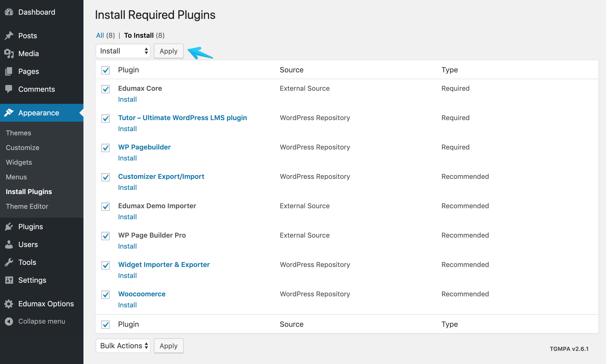
Task: Click Install link under WP Page Builder Pro
Action: [127, 246]
